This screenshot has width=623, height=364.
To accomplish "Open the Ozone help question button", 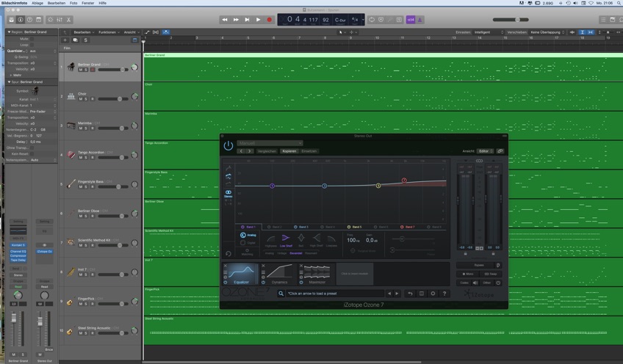I will pyautogui.click(x=444, y=294).
